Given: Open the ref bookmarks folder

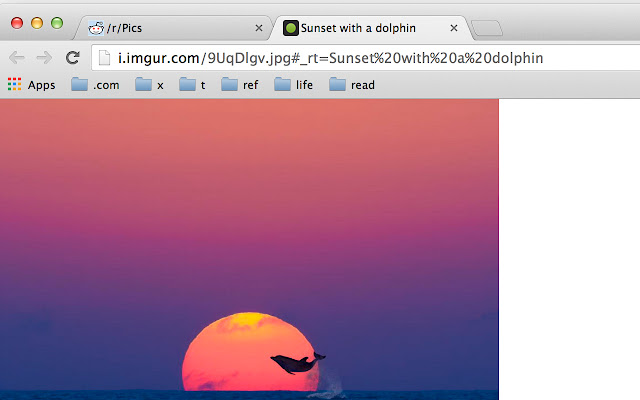Looking at the screenshot, I should pos(240,84).
